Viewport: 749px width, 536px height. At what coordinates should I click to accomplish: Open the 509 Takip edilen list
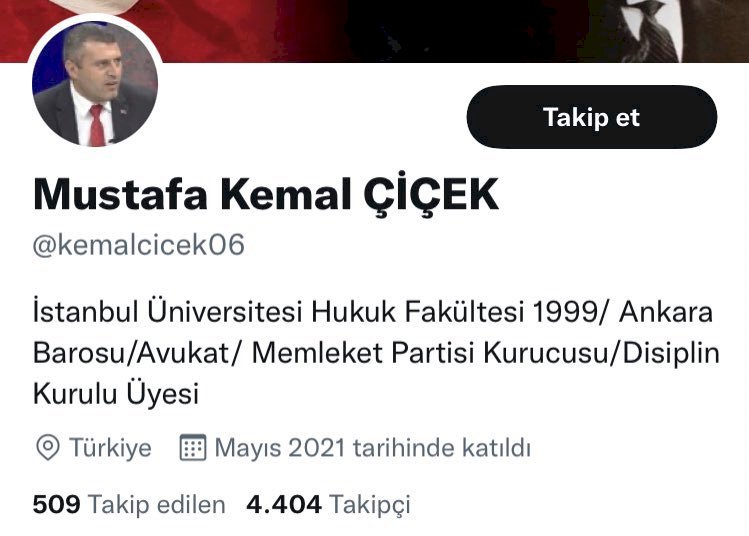[129, 505]
